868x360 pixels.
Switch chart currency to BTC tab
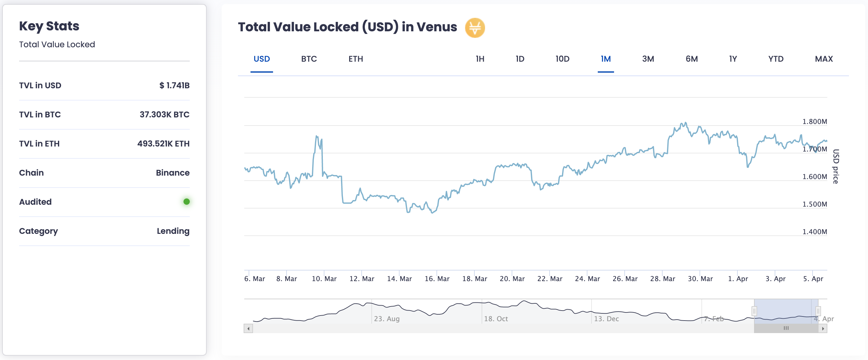click(x=309, y=59)
